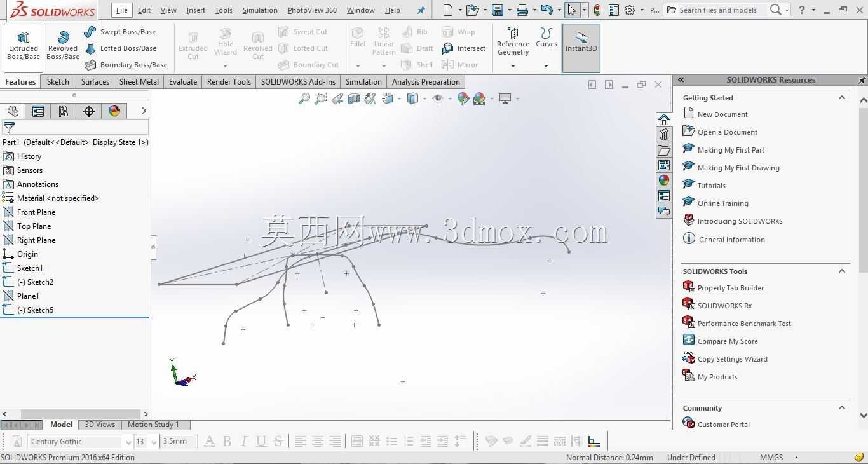
Task: Open the Intersect tool
Action: tap(464, 48)
